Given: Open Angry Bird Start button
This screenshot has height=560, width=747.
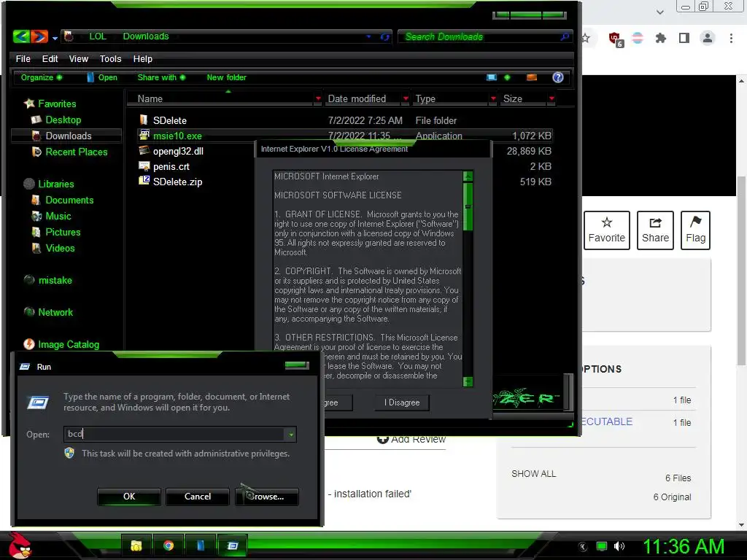Looking at the screenshot, I should point(19,545).
